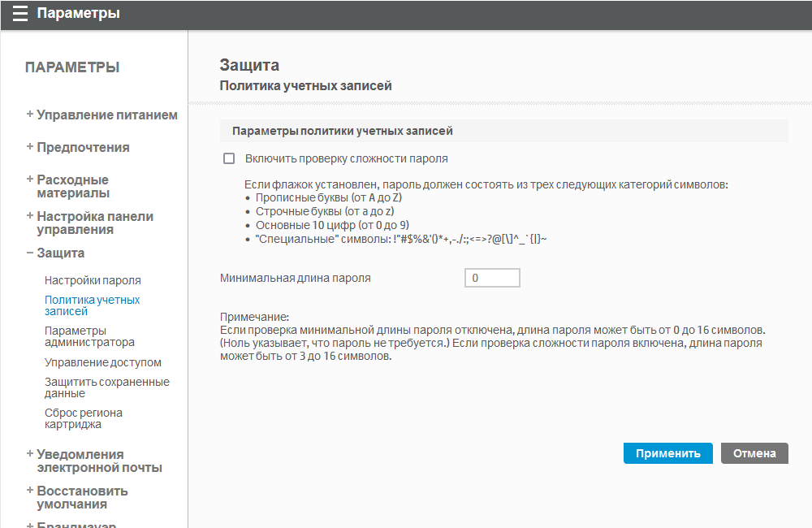Screen dimensions: 812x528
Task: Enable the password complexity check checkbox
Action: (229, 159)
